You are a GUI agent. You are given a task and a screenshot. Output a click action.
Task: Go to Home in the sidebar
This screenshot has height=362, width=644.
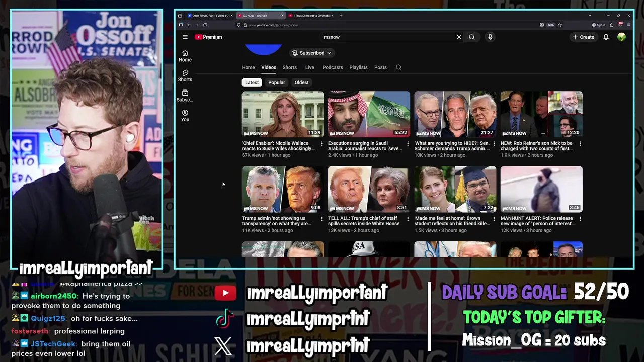click(185, 56)
